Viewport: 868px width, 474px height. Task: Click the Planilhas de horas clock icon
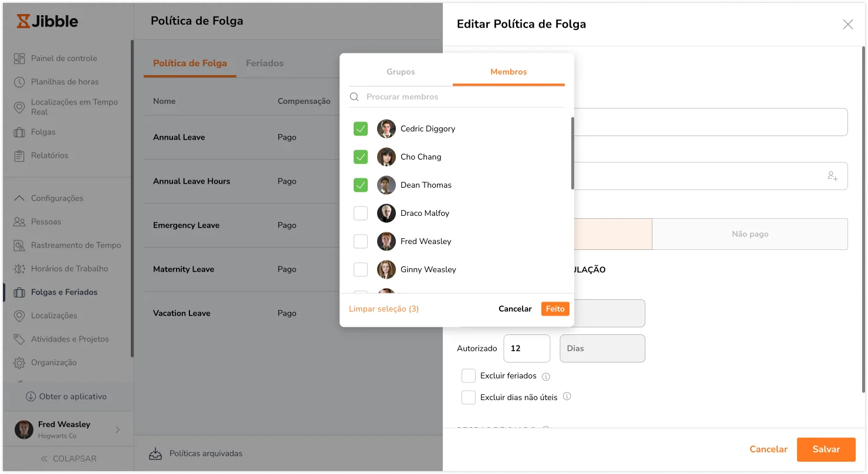pos(19,82)
